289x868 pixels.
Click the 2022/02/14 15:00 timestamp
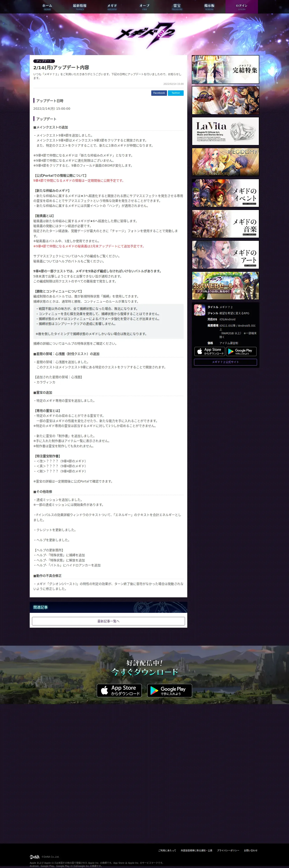pyautogui.click(x=173, y=84)
